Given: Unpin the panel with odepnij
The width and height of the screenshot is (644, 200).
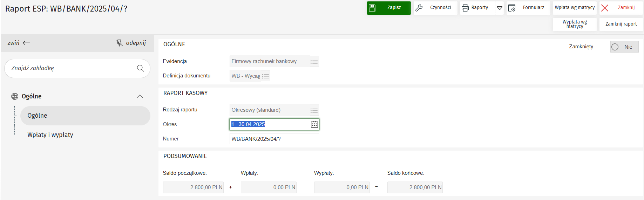Looking at the screenshot, I should click(131, 43).
